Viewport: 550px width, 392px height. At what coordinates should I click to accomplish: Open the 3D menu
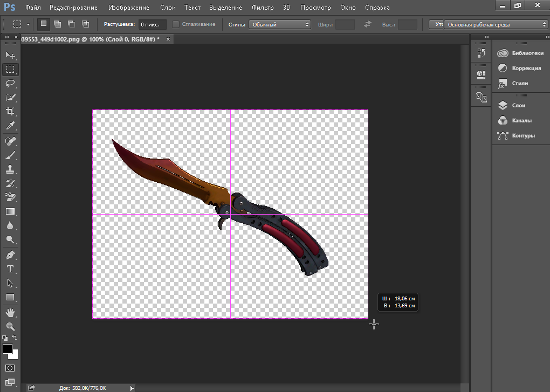click(286, 8)
